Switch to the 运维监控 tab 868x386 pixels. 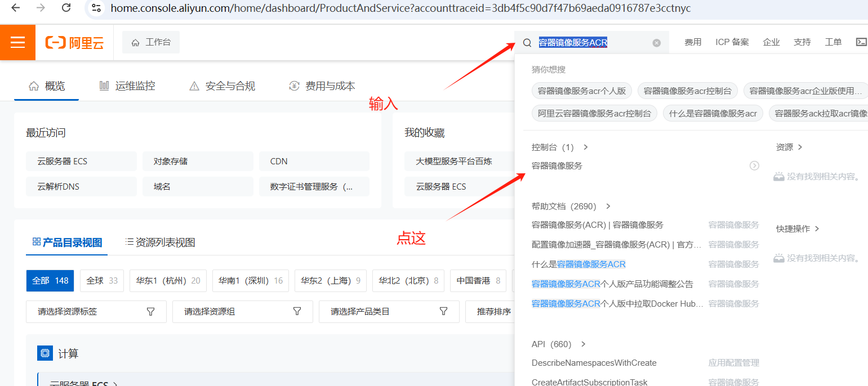click(x=127, y=86)
